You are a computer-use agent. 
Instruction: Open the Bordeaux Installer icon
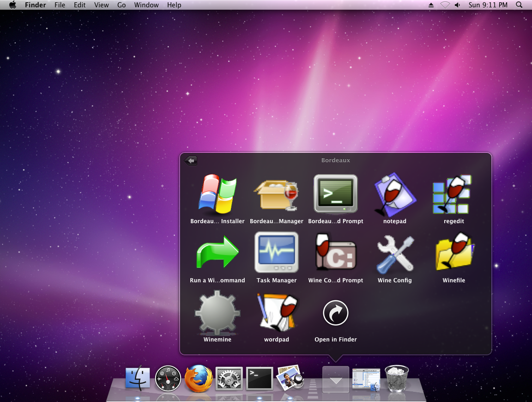218,194
